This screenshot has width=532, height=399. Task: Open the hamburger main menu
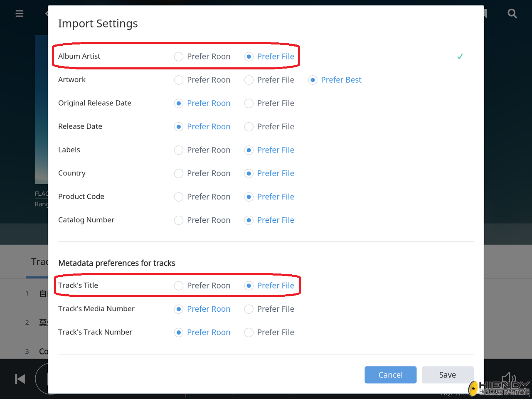(x=20, y=14)
